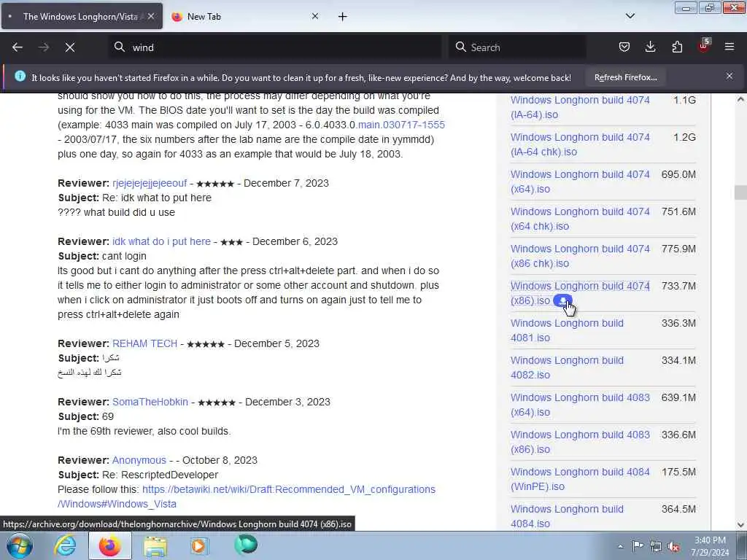Click the page vertical scrollbar thumb

click(740, 192)
